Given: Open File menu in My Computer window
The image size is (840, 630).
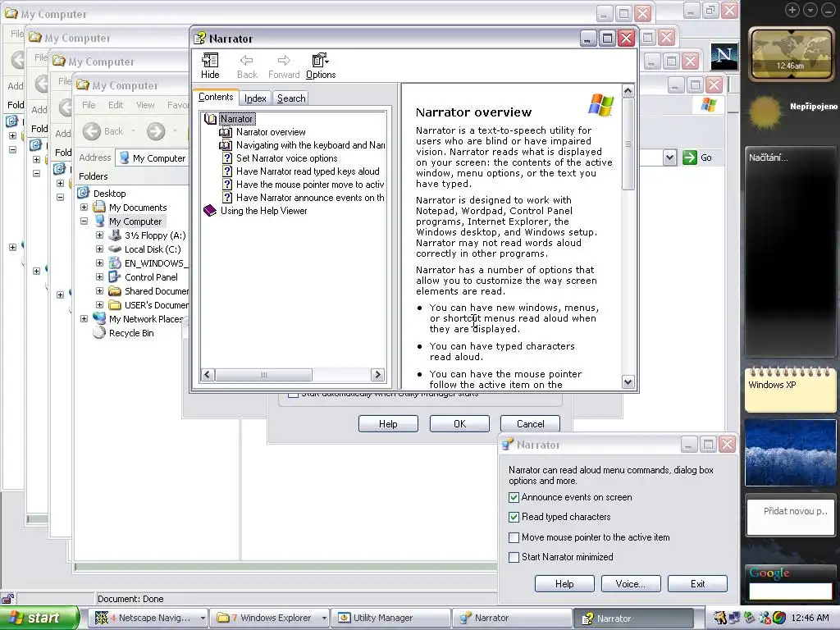Looking at the screenshot, I should tap(89, 105).
